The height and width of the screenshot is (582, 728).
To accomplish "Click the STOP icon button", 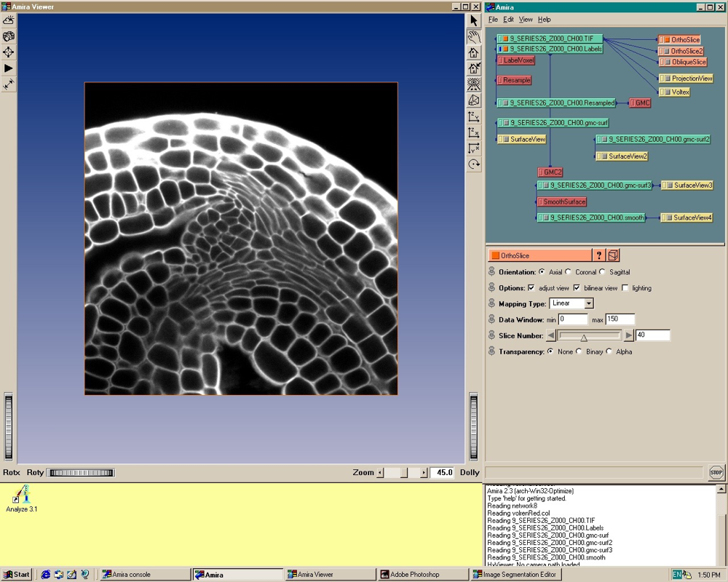I will (x=716, y=473).
